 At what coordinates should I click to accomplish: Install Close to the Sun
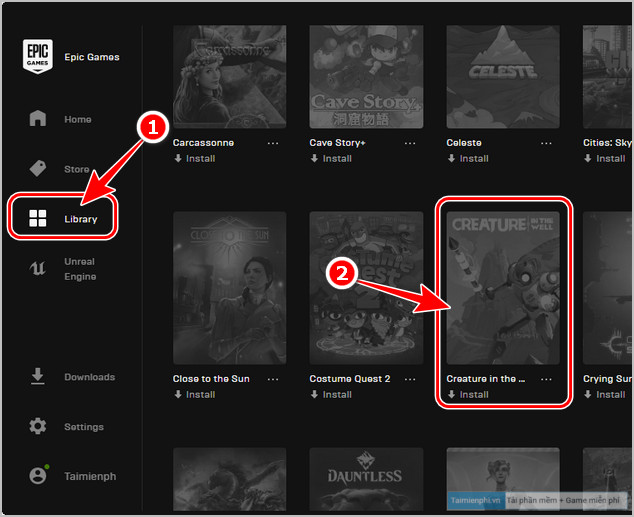(x=194, y=394)
